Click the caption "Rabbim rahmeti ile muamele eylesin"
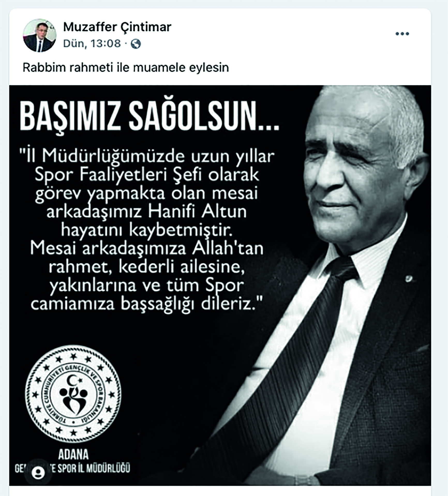 (126, 68)
